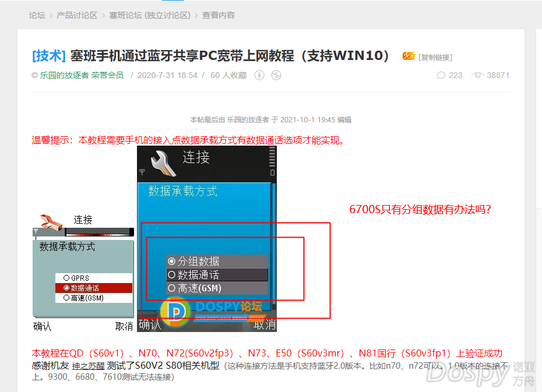Click 取消 softkey in the blue screenshot
542x392 pixels.
coord(265,324)
